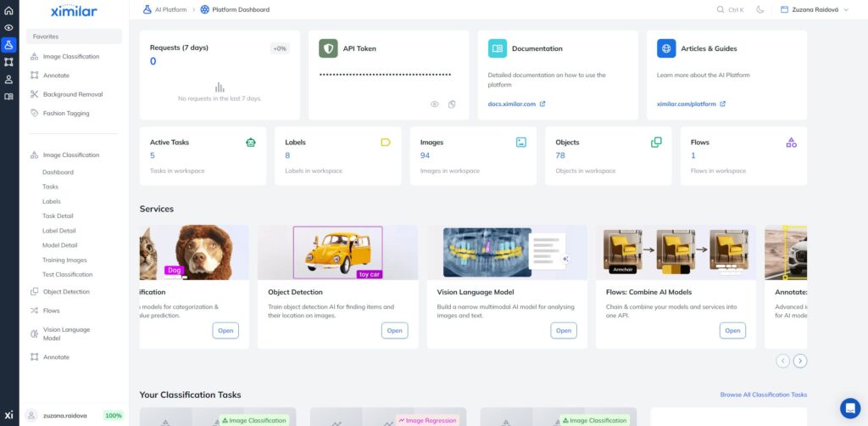This screenshot has width=868, height=426.
Task: Open Model Detail in sidebar
Action: coord(60,245)
